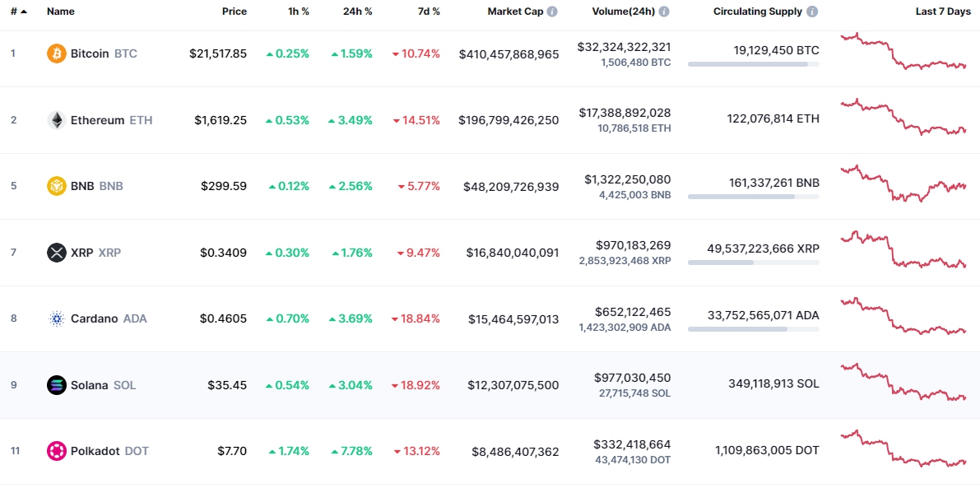Click Bitcoin's circulating supply progress bar
The height and width of the screenshot is (488, 980).
click(753, 63)
